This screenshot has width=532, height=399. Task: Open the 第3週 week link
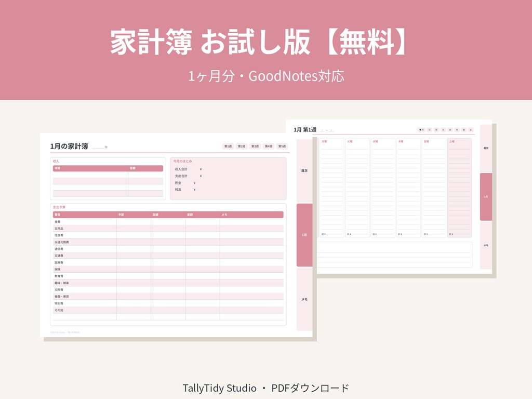pyautogui.click(x=255, y=146)
